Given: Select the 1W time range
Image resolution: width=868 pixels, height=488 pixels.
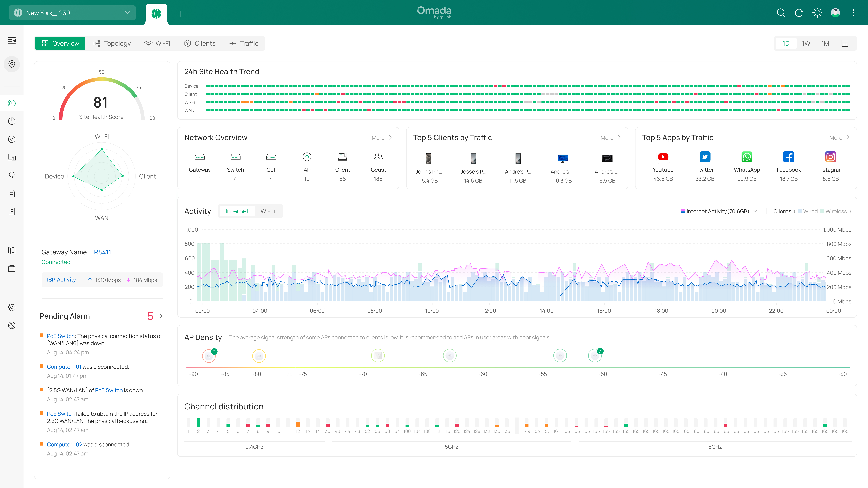Looking at the screenshot, I should (806, 43).
